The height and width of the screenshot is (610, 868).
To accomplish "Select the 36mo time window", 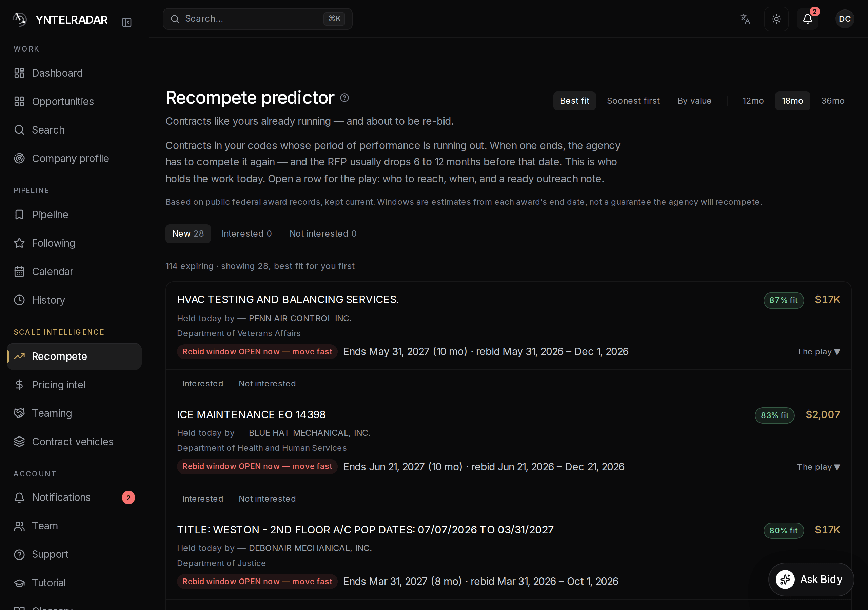I will 832,101.
